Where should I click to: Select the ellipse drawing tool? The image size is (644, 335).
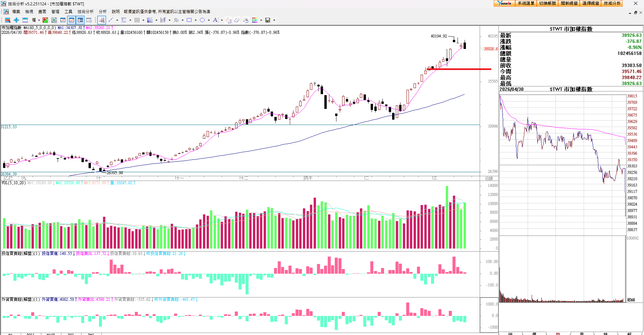(x=202, y=20)
